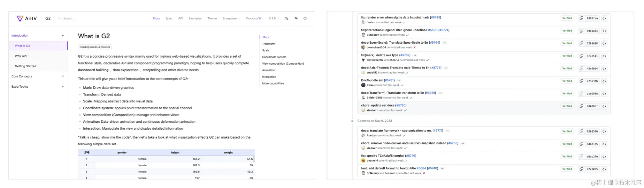Open issue #5506 link
The width and height of the screenshot is (644, 188).
[433, 30]
